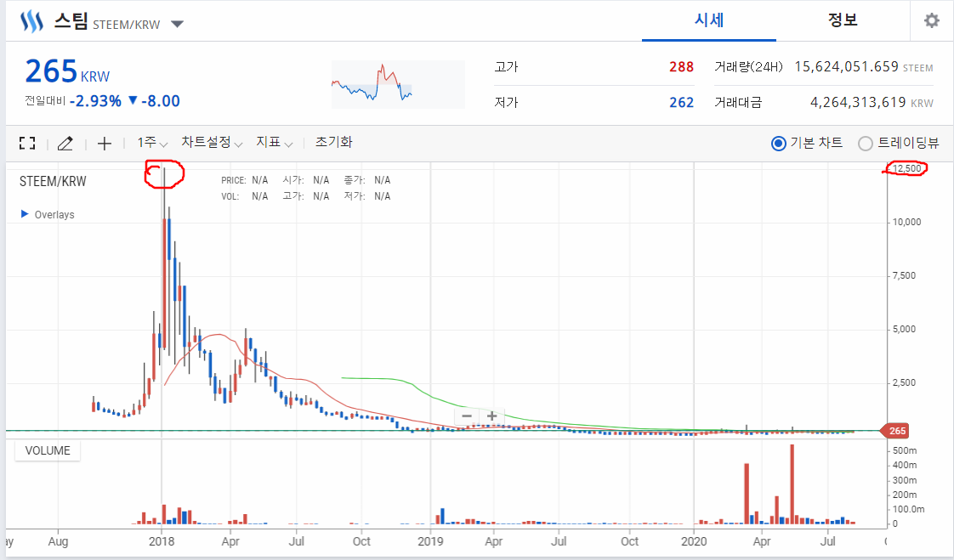The height and width of the screenshot is (560, 954).
Task: Activate the crosshair plus tool
Action: [x=105, y=144]
